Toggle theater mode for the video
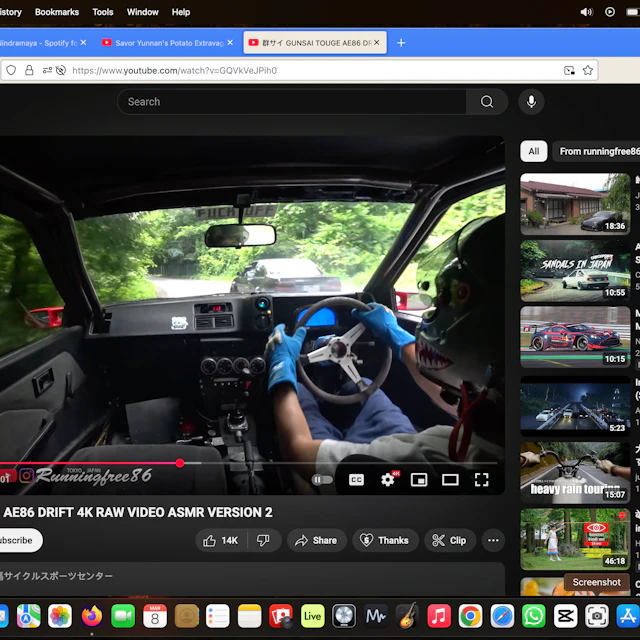The width and height of the screenshot is (640, 640). tap(450, 480)
